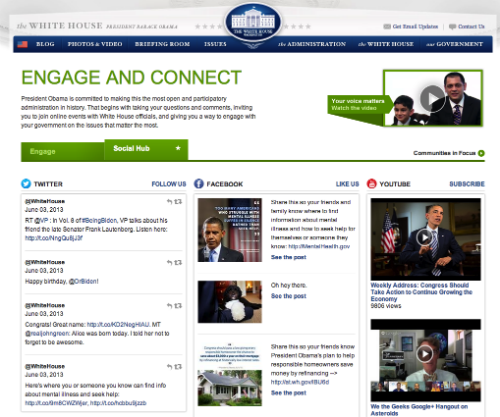The width and height of the screenshot is (500, 417).
Task: Open the Blog menu
Action: tap(45, 44)
